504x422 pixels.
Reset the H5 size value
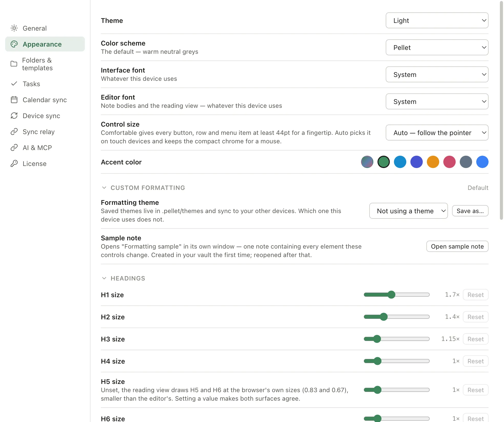click(x=475, y=390)
